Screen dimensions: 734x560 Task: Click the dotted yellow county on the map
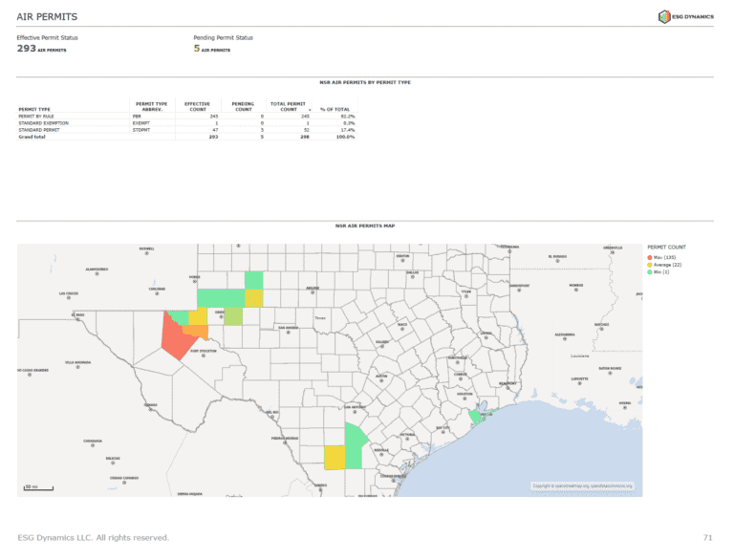(253, 298)
